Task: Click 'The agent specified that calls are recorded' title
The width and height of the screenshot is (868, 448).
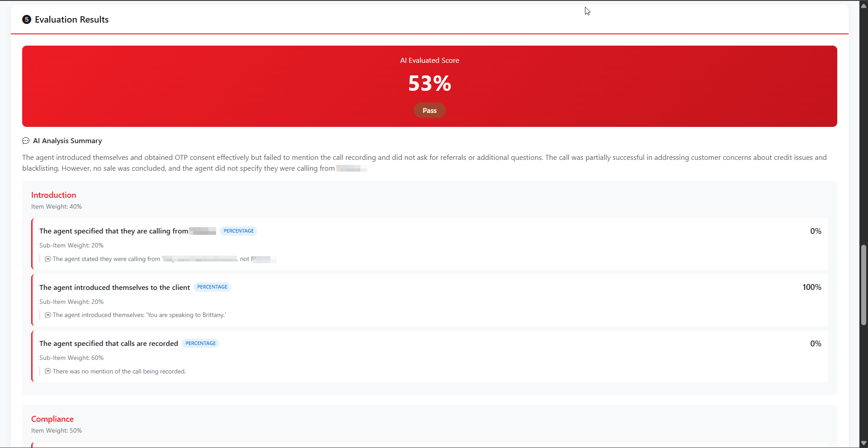Action: [108, 344]
